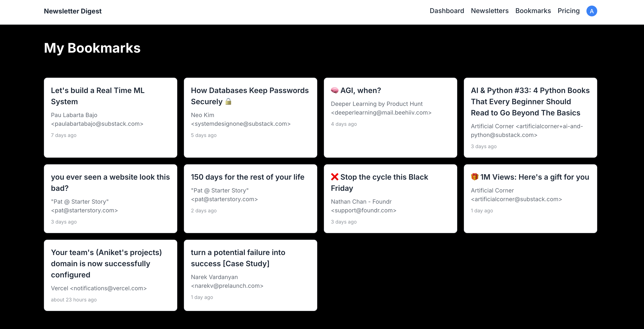This screenshot has width=644, height=329.
Task: Click the gift emoji on 1M Views card
Action: tap(474, 177)
